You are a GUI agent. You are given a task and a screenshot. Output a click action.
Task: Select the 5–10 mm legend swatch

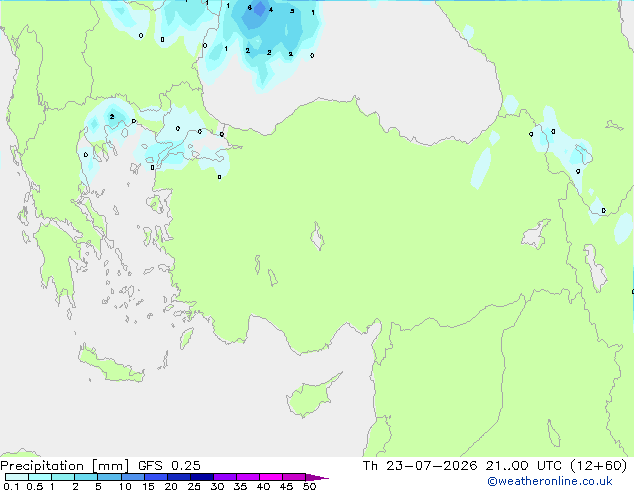(109, 477)
